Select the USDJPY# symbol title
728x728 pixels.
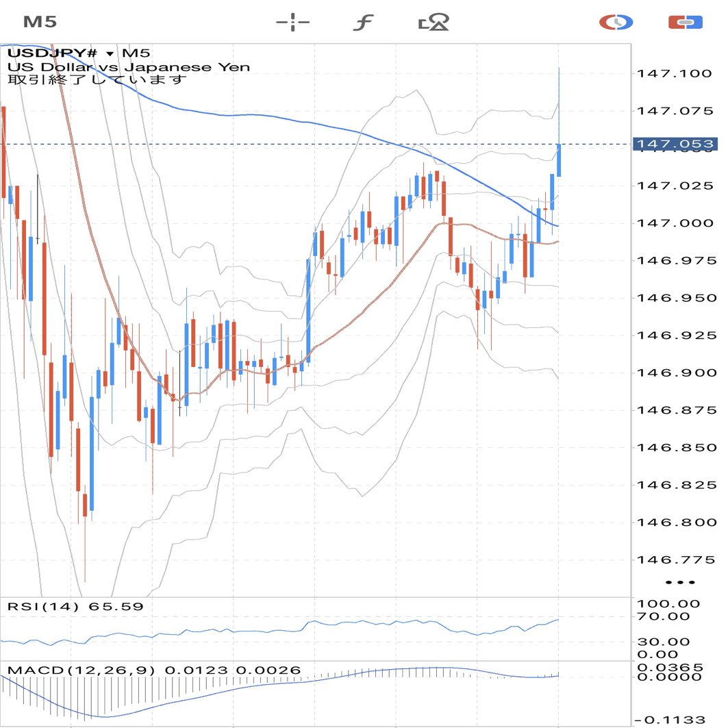52,53
